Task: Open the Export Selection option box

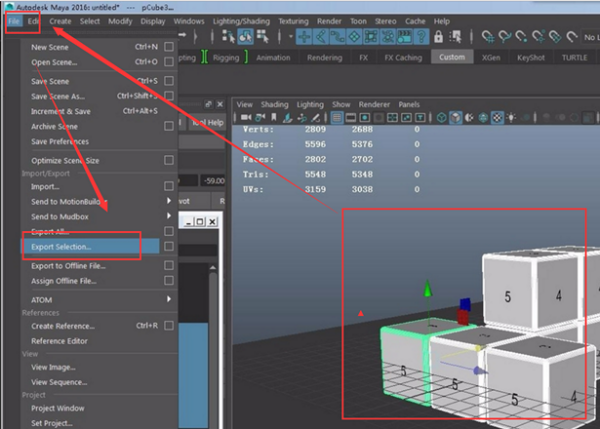Action: 169,246
